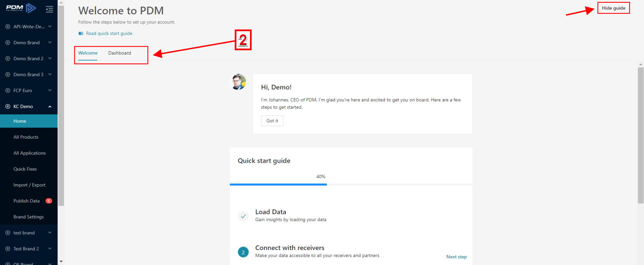The width and height of the screenshot is (644, 265).
Task: Click the registered icon beside test brand
Action: [8, 233]
